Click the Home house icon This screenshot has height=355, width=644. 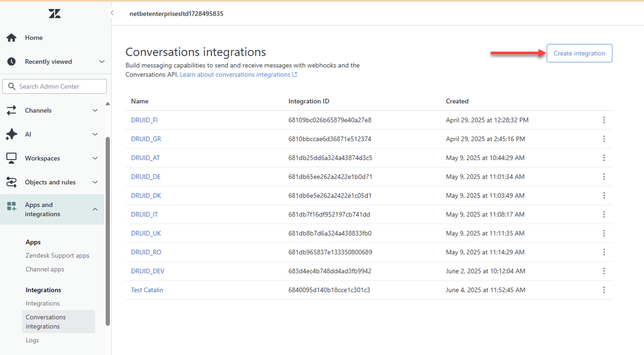pyautogui.click(x=12, y=37)
